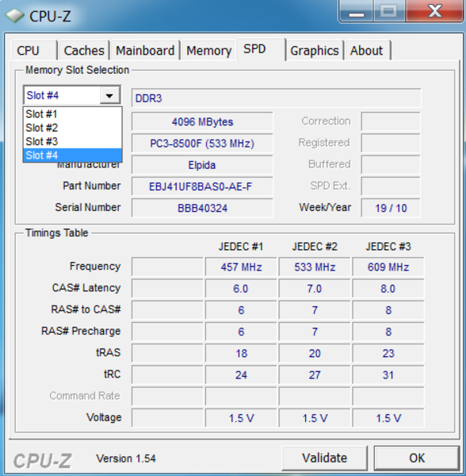Screen dimensions: 466x476
Task: Click the Part Number field EBJ41UF8BAS0-AE-F
Action: [202, 186]
